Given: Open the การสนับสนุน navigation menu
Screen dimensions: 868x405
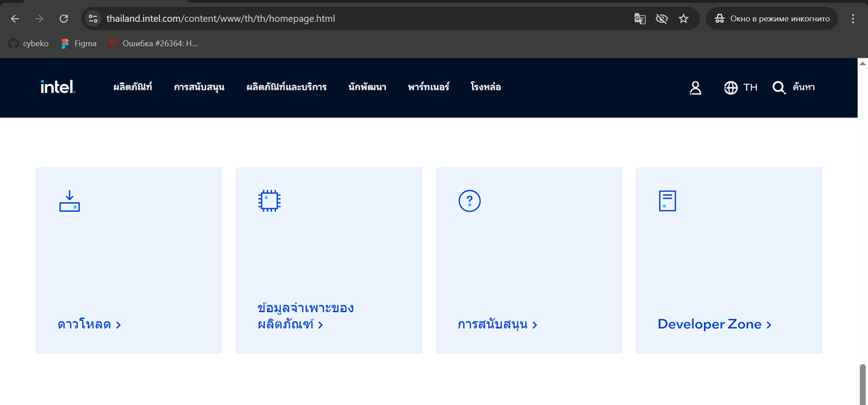Looking at the screenshot, I should 199,87.
